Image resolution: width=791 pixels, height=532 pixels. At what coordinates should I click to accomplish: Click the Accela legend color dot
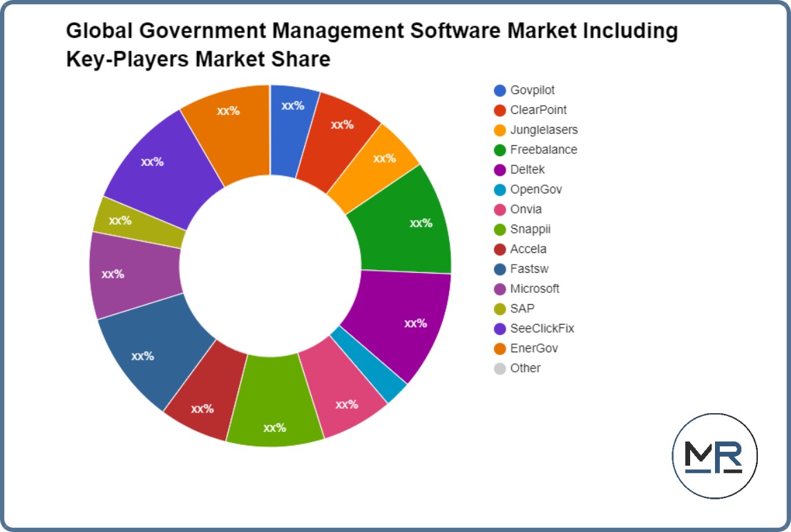500,249
